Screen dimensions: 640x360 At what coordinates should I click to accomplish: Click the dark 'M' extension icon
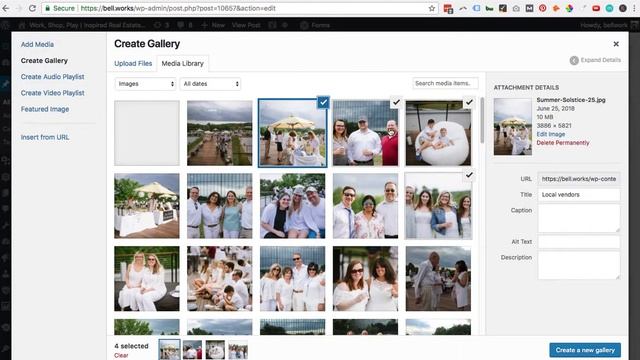click(529, 8)
